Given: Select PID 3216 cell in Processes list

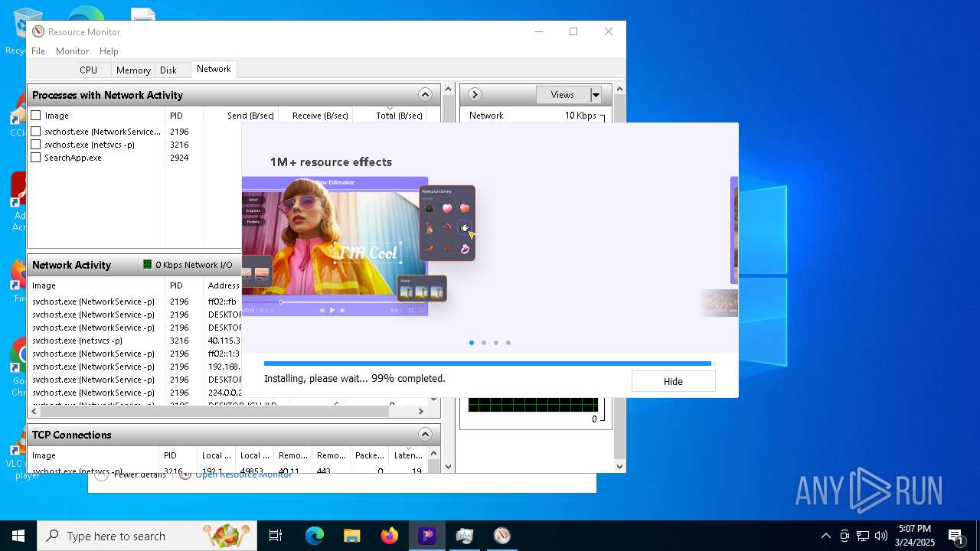Looking at the screenshot, I should (x=179, y=145).
